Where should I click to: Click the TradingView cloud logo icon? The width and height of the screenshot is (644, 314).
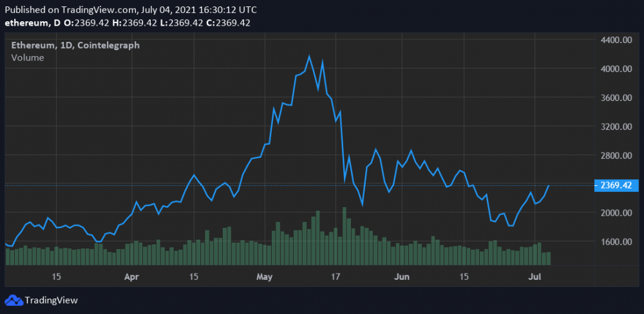[x=14, y=300]
